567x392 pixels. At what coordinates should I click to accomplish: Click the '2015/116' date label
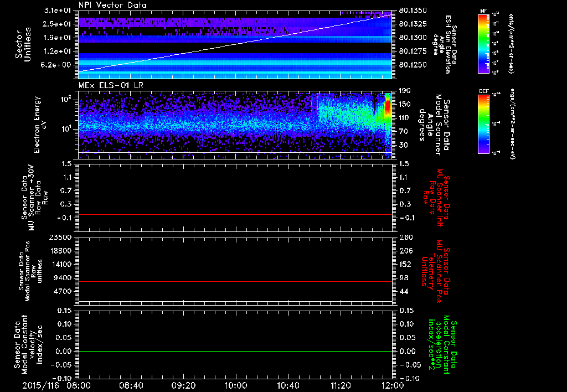point(40,385)
